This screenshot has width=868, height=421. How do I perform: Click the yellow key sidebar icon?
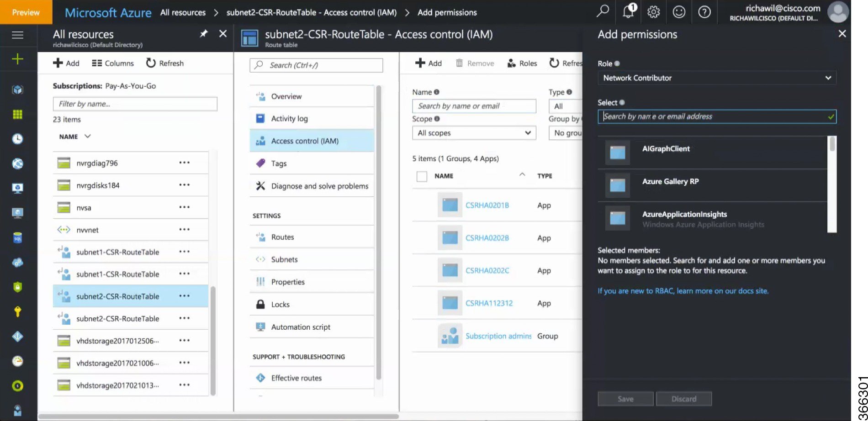(17, 311)
